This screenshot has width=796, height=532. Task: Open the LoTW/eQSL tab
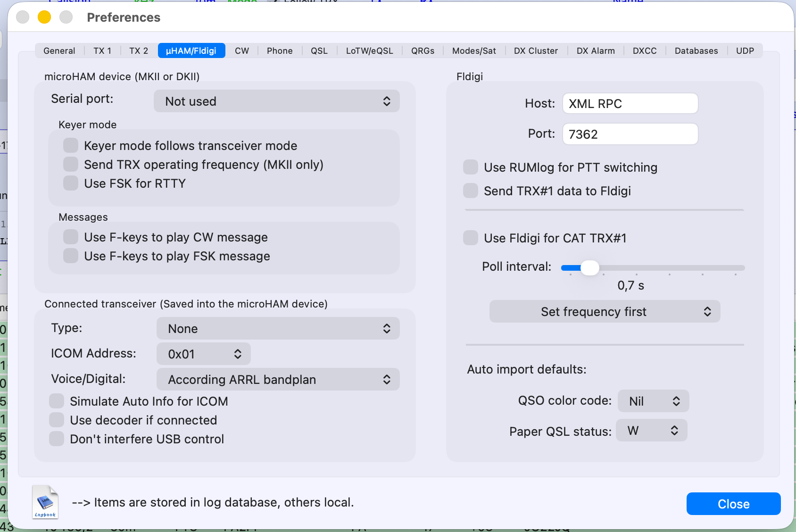click(x=369, y=51)
